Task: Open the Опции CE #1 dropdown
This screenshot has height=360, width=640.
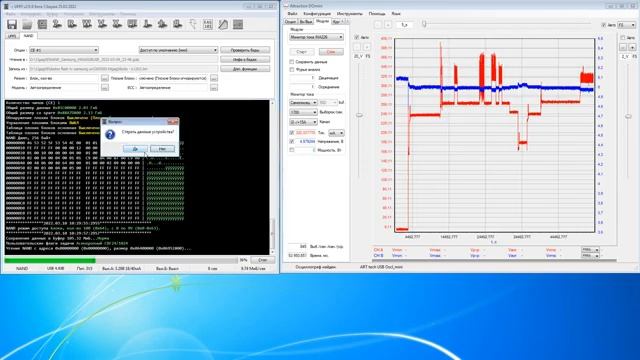Action: (64, 50)
